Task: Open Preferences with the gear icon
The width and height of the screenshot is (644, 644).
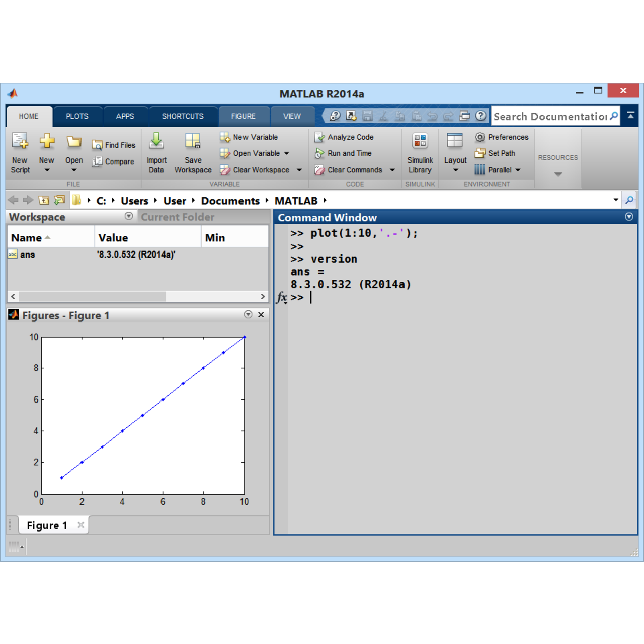Action: (480, 137)
